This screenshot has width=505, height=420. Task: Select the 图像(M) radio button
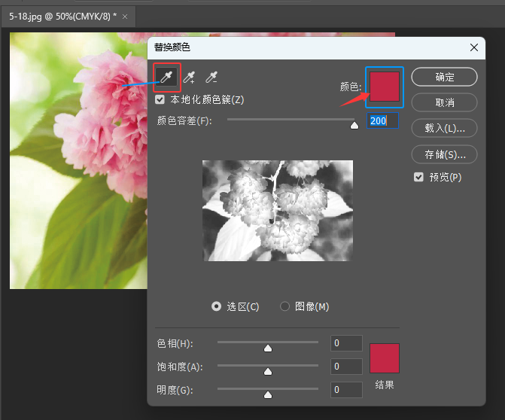(284, 306)
